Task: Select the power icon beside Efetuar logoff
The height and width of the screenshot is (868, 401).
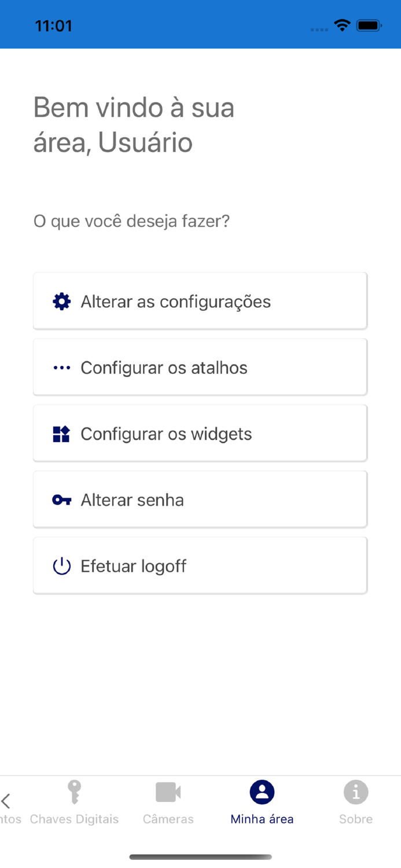Action: [x=61, y=565]
